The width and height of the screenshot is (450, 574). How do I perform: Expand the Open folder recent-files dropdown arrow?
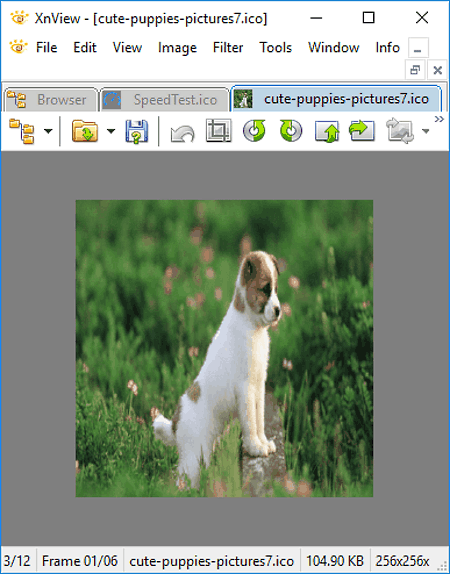pyautogui.click(x=111, y=131)
